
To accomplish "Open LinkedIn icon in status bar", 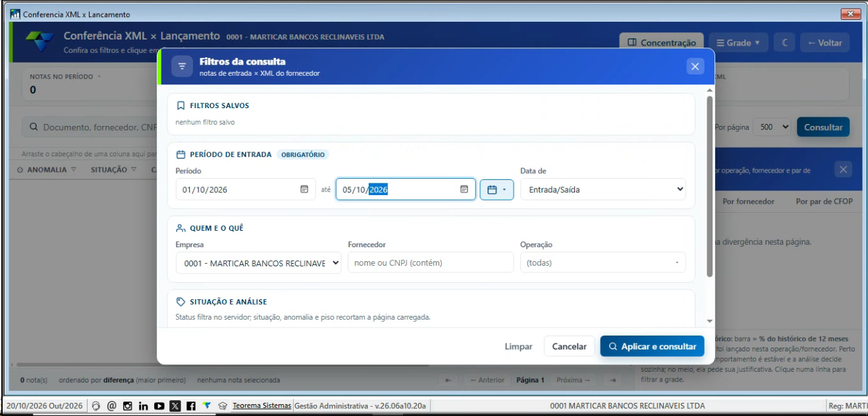I will click(x=144, y=406).
